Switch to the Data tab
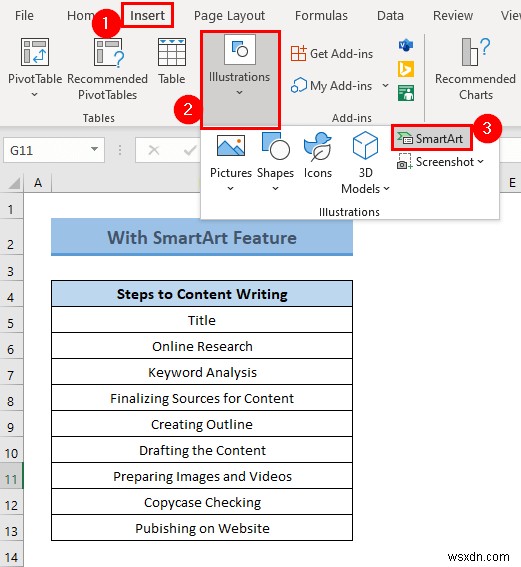The image size is (521, 567). (390, 16)
